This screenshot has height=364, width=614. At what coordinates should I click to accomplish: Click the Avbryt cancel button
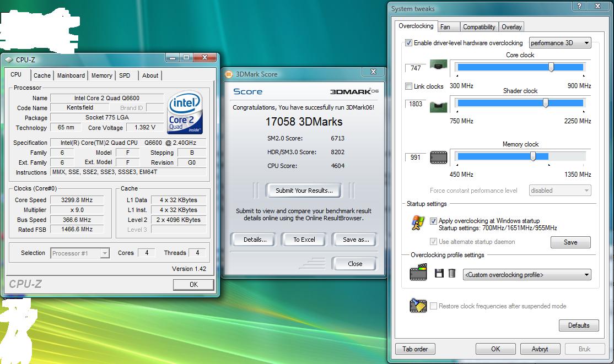click(x=540, y=349)
